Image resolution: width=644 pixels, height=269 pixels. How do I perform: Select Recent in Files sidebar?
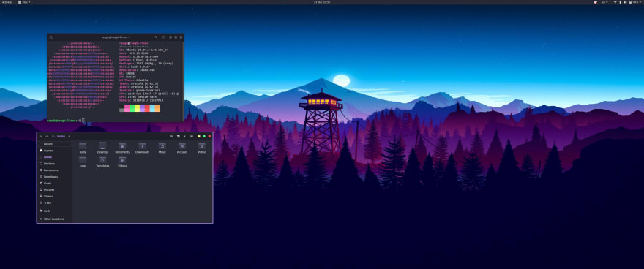54,144
